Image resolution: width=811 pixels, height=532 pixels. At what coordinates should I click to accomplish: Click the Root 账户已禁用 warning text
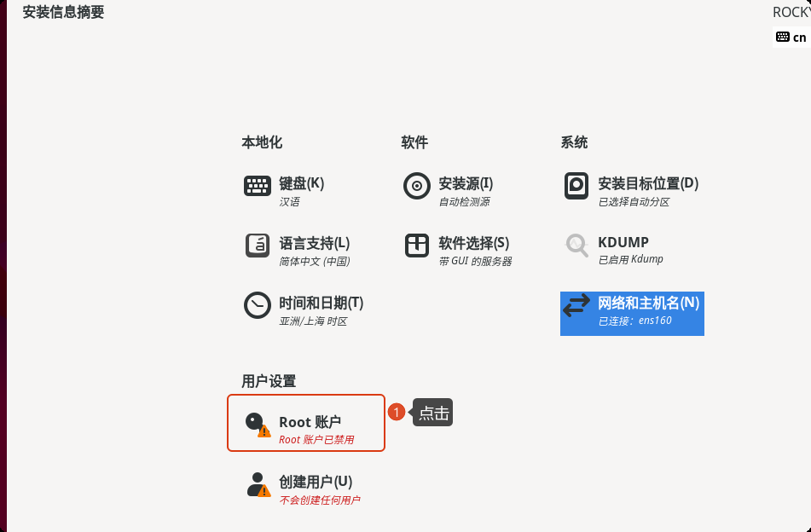[x=316, y=440]
